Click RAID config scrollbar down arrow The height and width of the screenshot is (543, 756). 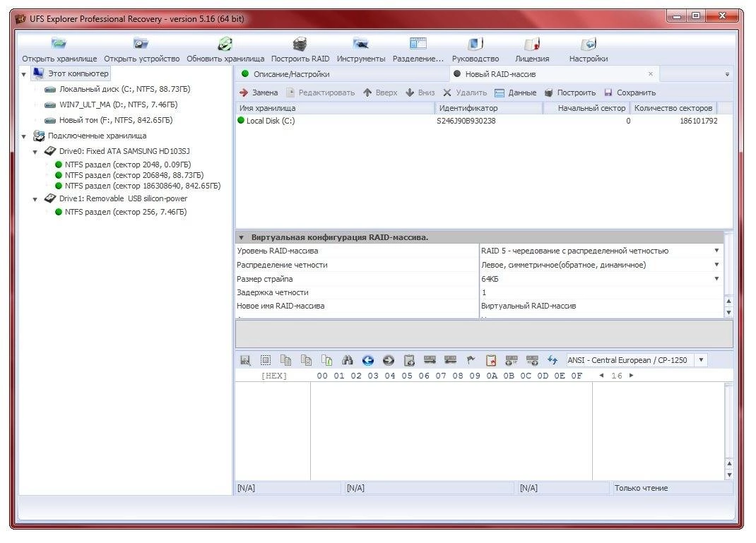pos(728,312)
